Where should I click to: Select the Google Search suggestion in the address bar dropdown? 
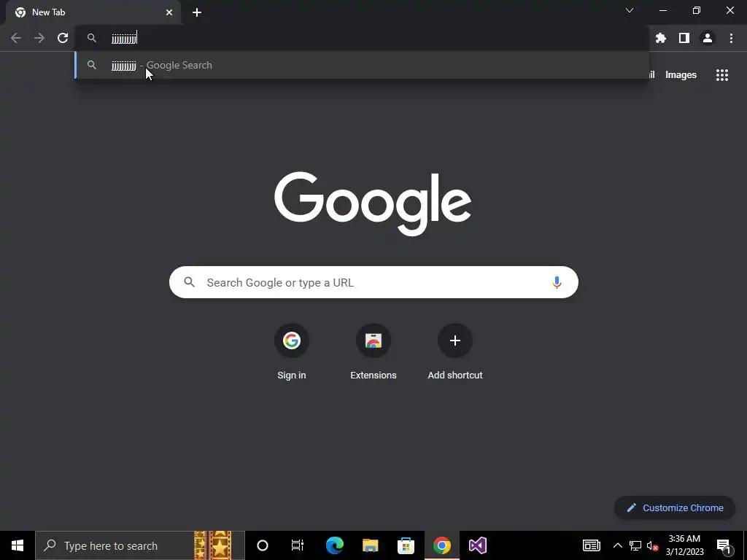362,65
